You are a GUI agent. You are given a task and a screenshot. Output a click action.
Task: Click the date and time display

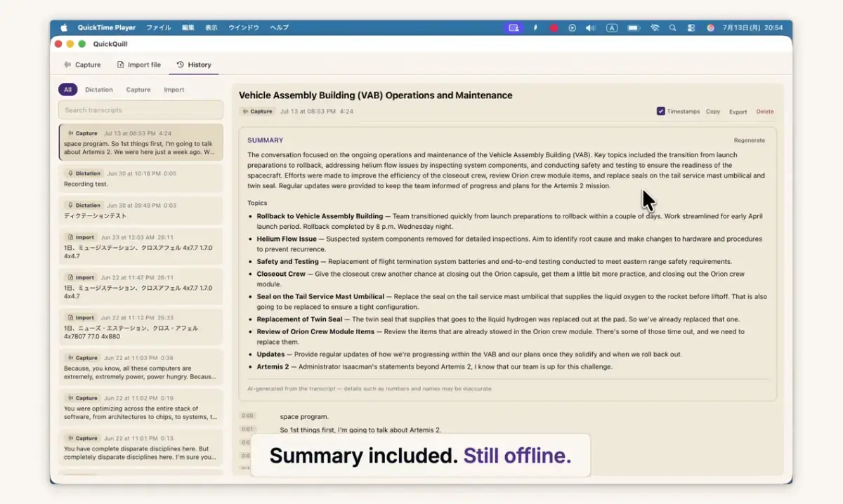point(753,28)
